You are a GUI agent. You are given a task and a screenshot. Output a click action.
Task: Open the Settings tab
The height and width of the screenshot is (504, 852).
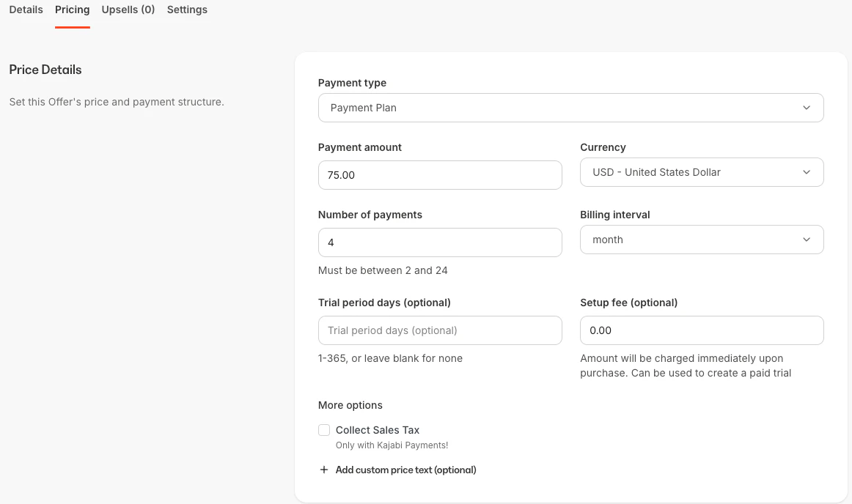click(x=187, y=10)
